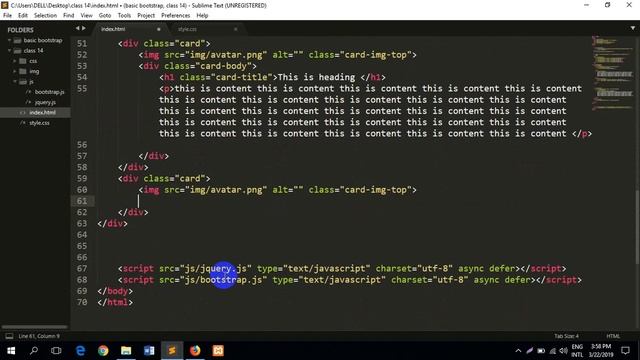Open the volume control in the tray
Image resolution: width=640 pixels, height=360 pixels.
[564, 351]
